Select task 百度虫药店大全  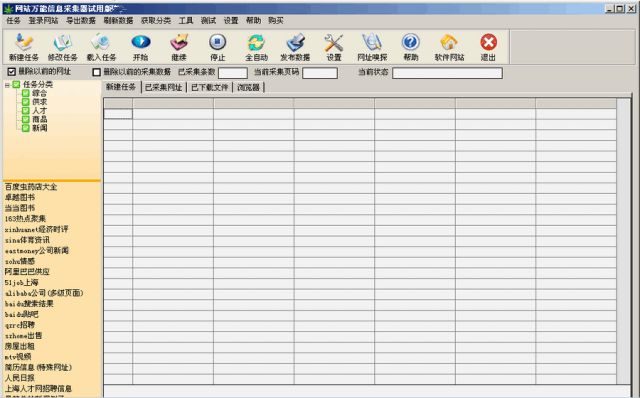31,187
